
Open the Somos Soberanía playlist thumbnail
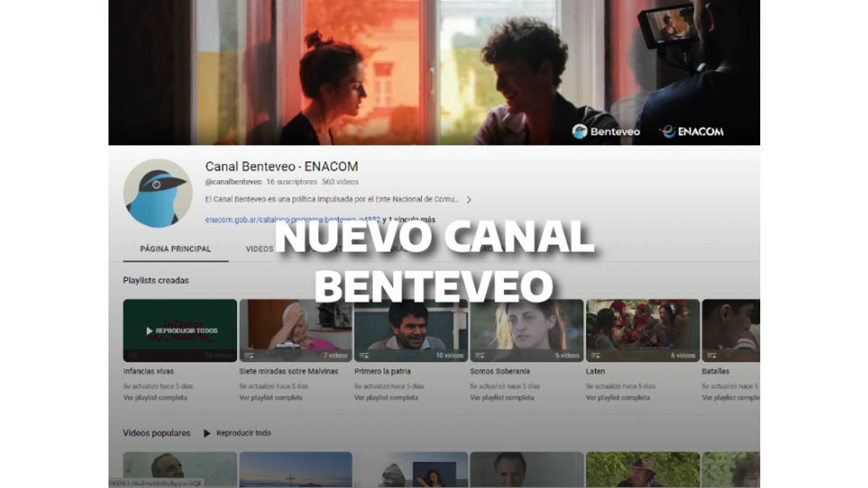tap(527, 330)
